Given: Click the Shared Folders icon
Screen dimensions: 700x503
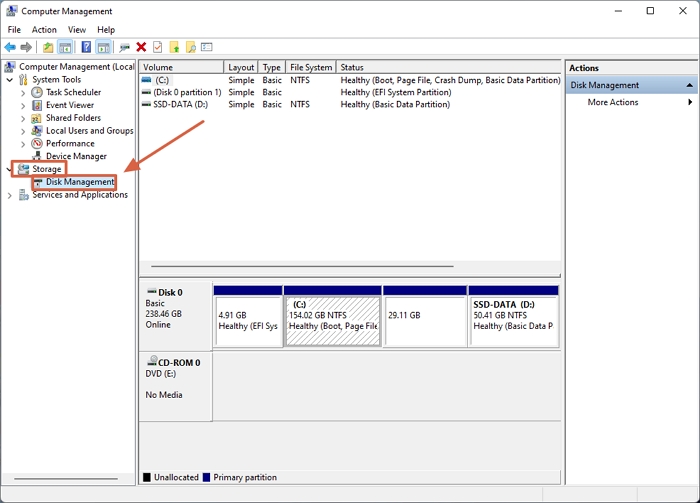Looking at the screenshot, I should (37, 118).
